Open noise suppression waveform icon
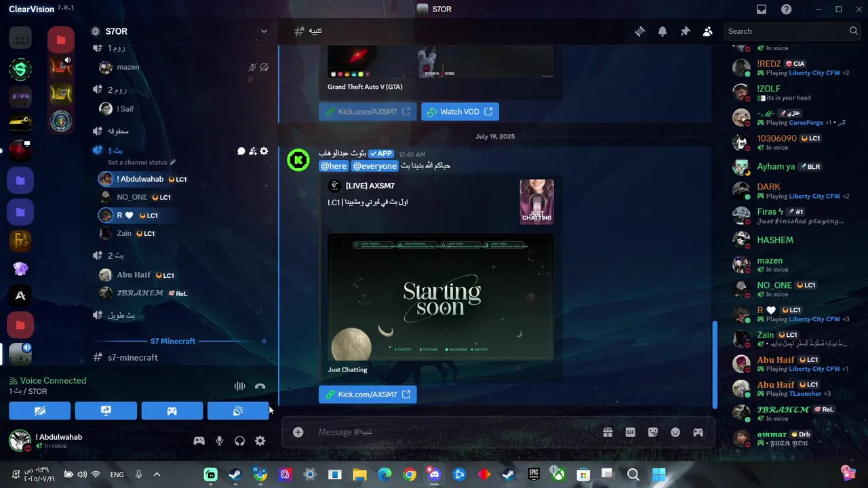Screen dimensions: 868x488 click(239, 386)
